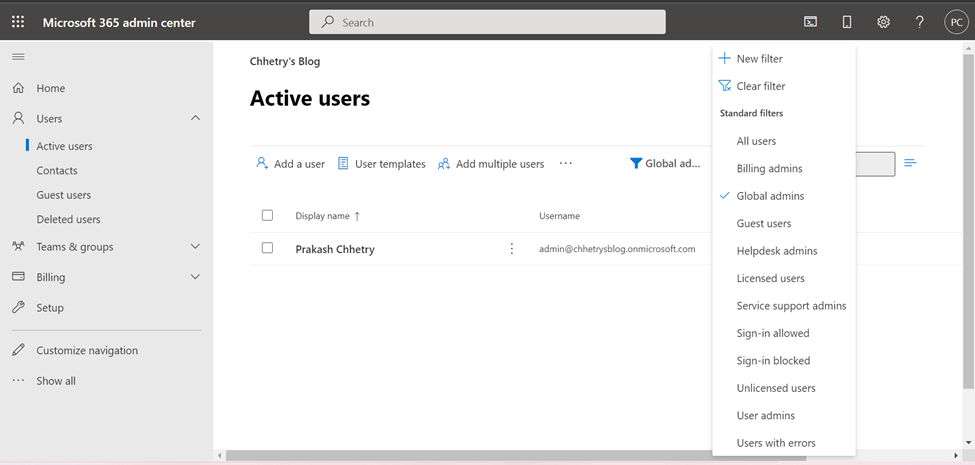The height and width of the screenshot is (465, 975).
Task: Go to Active users in sidebar
Action: pos(64,146)
